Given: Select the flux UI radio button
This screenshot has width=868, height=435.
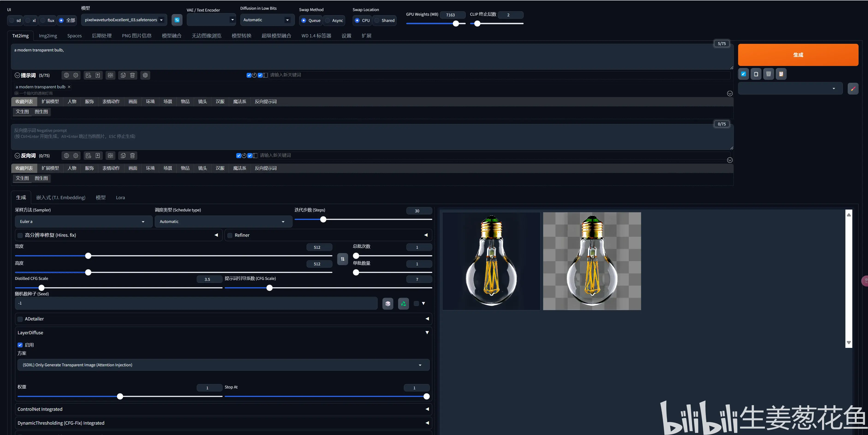Looking at the screenshot, I should pos(43,21).
